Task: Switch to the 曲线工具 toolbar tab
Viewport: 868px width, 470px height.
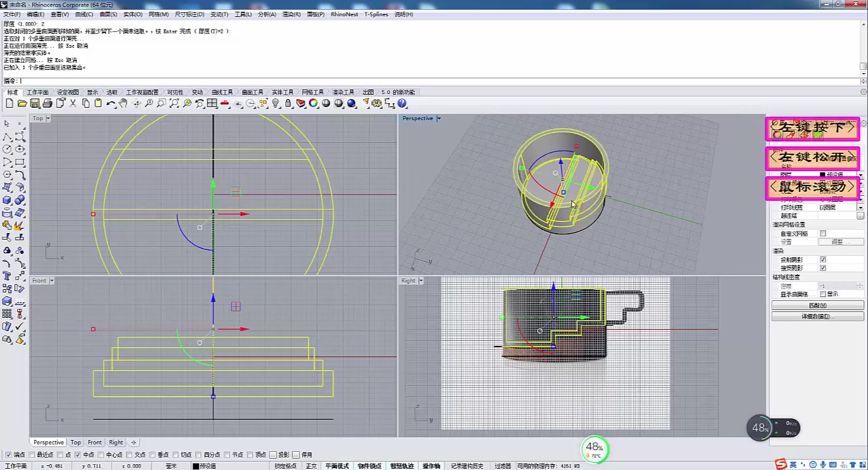Action: pyautogui.click(x=221, y=92)
